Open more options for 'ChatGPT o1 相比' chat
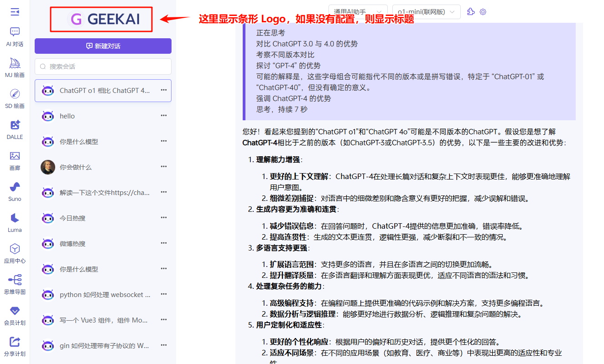The image size is (604, 364). [x=164, y=90]
